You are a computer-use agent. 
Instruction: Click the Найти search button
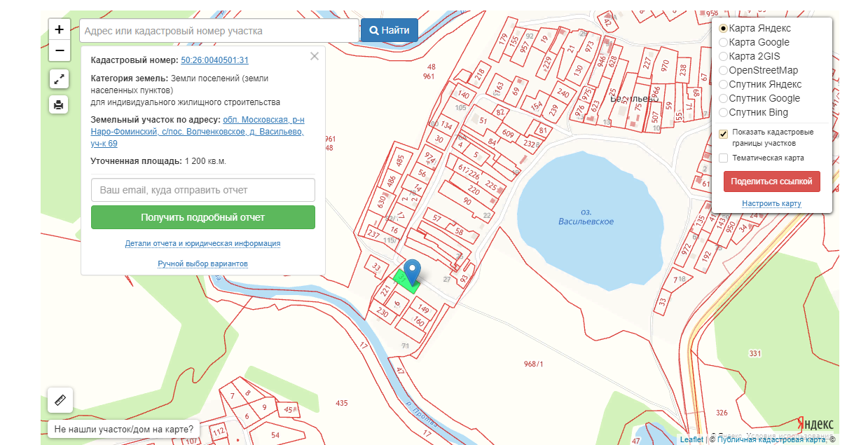pos(390,31)
